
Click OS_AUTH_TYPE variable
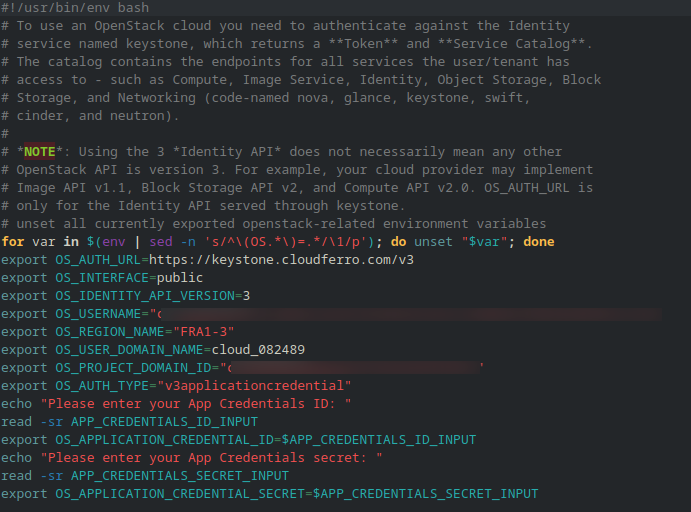[102, 386]
